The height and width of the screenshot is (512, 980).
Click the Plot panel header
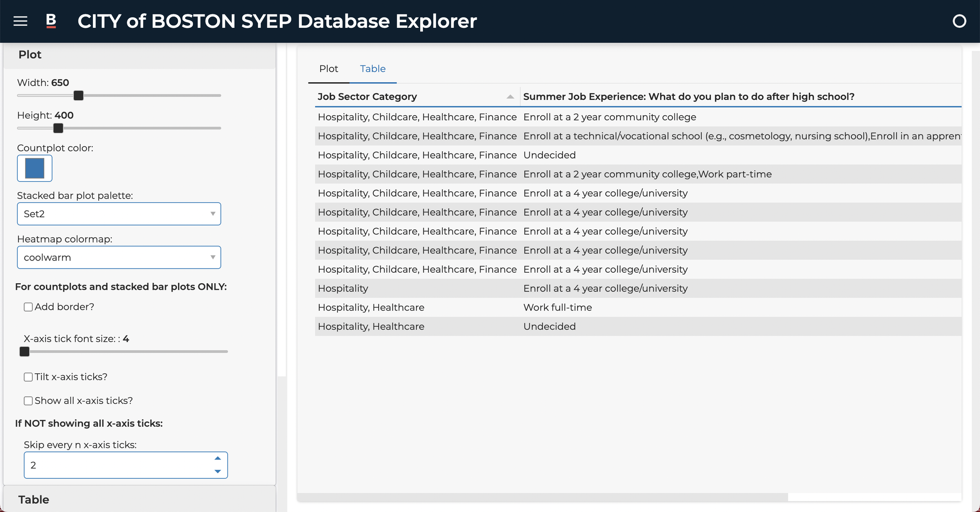(30, 55)
